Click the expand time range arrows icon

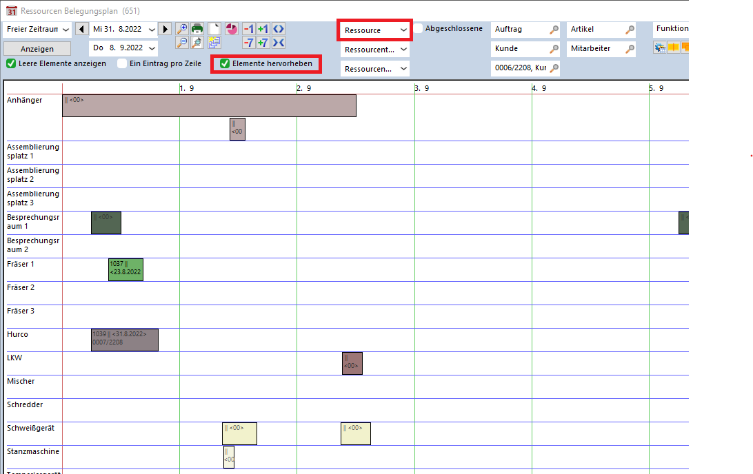coord(279,29)
